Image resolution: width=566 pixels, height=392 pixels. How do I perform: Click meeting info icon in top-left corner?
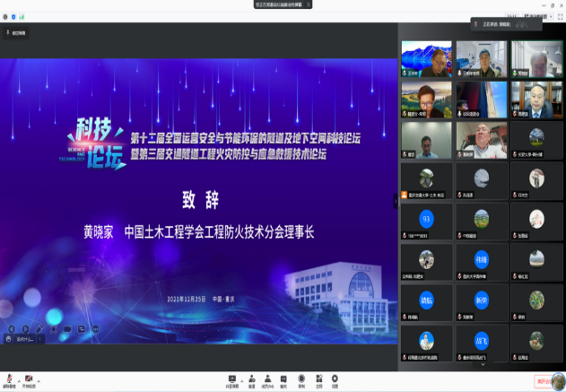5,15
